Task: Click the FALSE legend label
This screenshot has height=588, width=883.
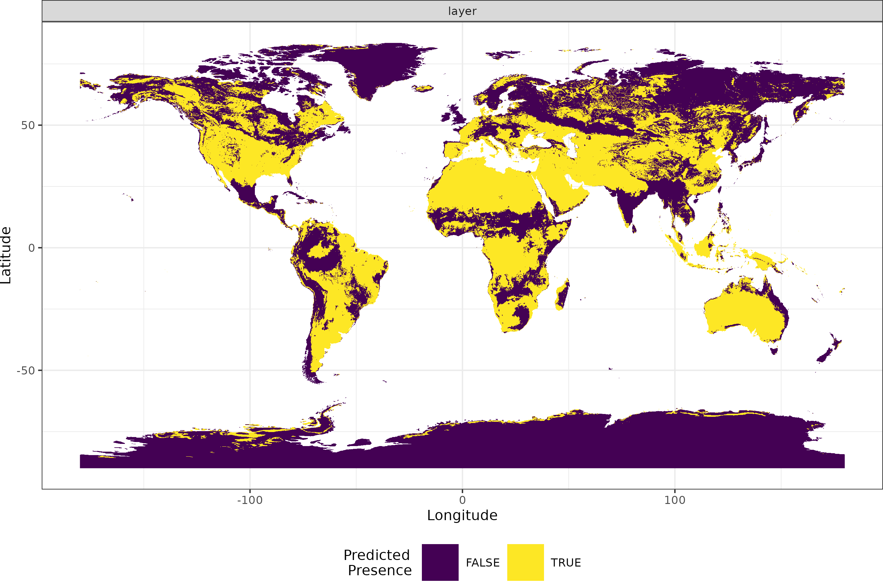Action: (482, 562)
